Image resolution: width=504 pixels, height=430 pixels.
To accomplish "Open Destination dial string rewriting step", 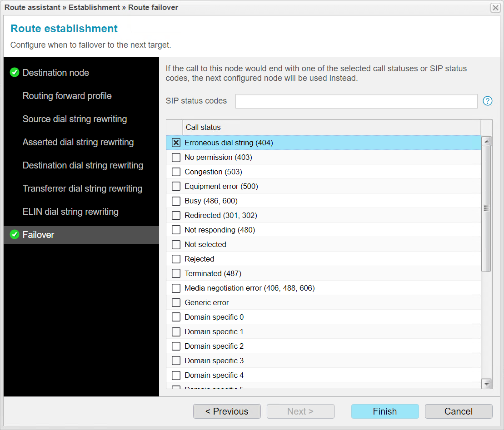I will [x=81, y=165].
